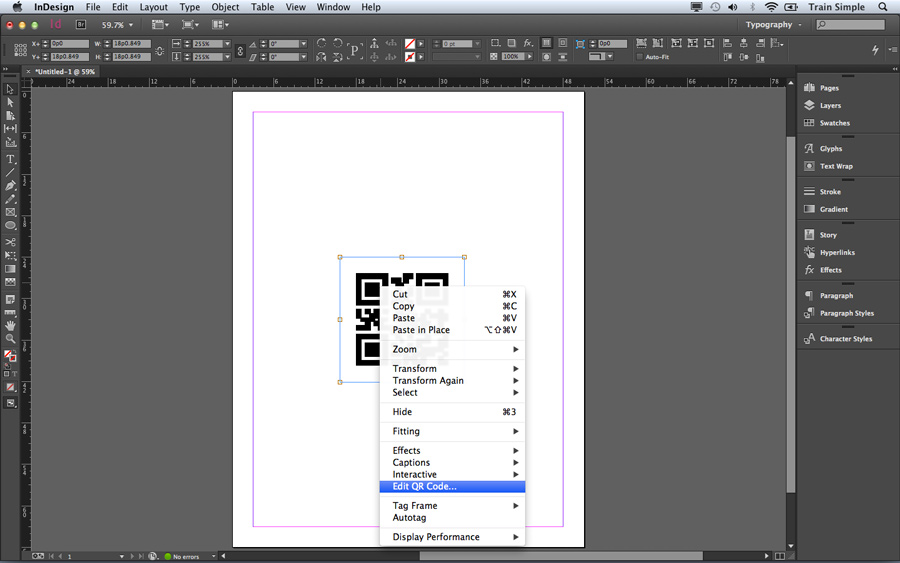Click the fill color swatch in control bar
Viewport: 900px width, 563px height.
pos(409,44)
